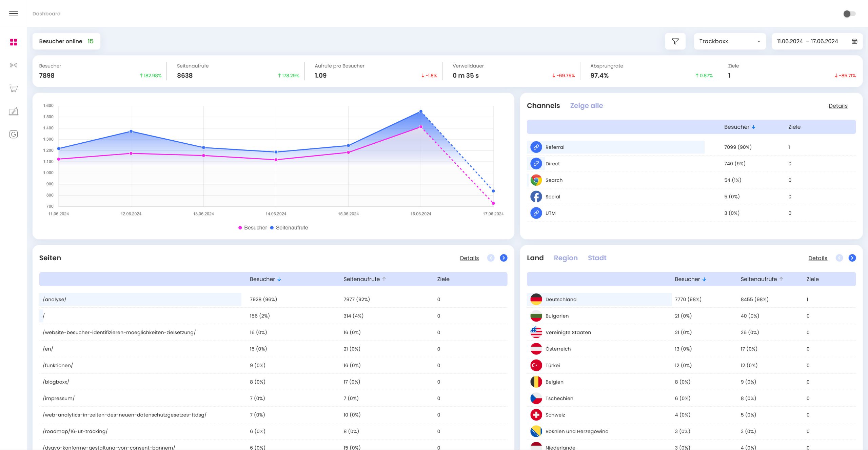Open Details link in Channels panel

pos(838,106)
